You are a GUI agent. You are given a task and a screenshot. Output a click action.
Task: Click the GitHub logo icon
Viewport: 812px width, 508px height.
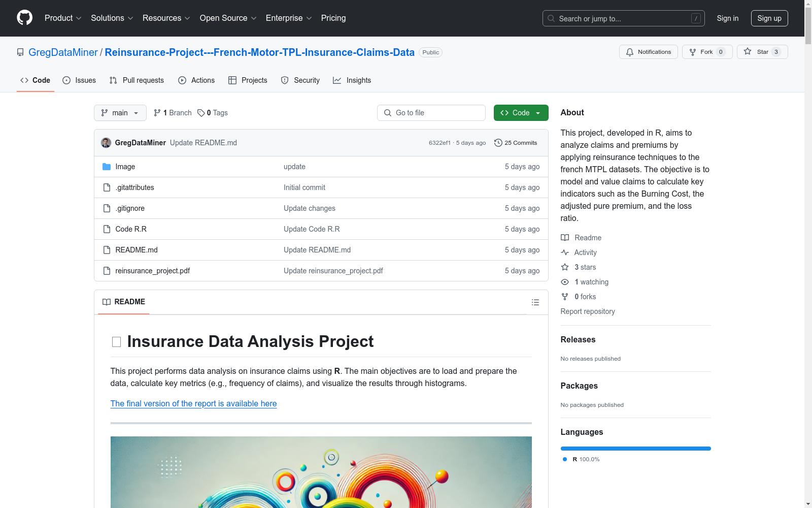pyautogui.click(x=24, y=18)
